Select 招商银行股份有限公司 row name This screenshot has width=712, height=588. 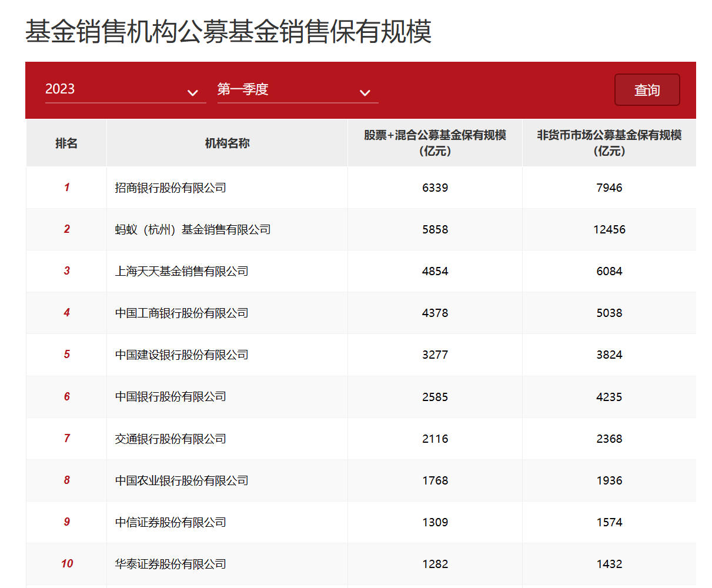171,188
